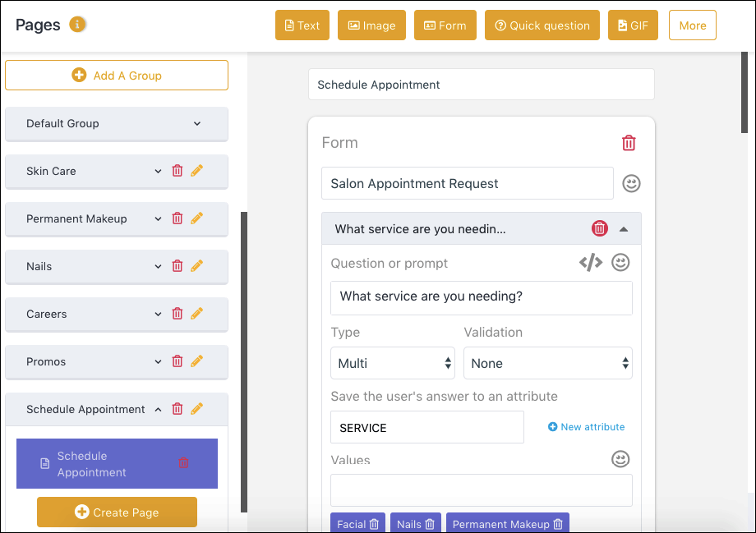Add a Text block
This screenshot has height=533, width=756.
coord(302,25)
